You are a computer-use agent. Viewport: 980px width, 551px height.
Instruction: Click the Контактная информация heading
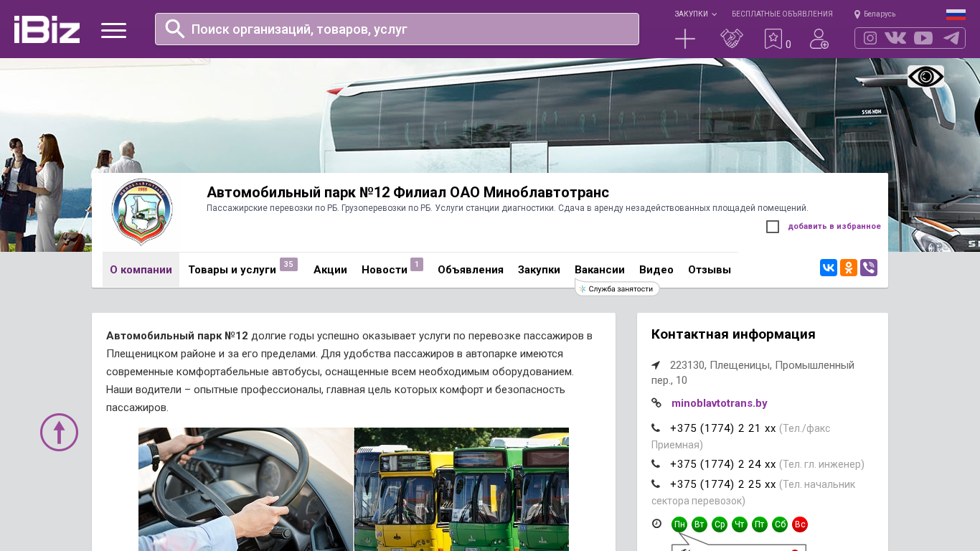(733, 334)
